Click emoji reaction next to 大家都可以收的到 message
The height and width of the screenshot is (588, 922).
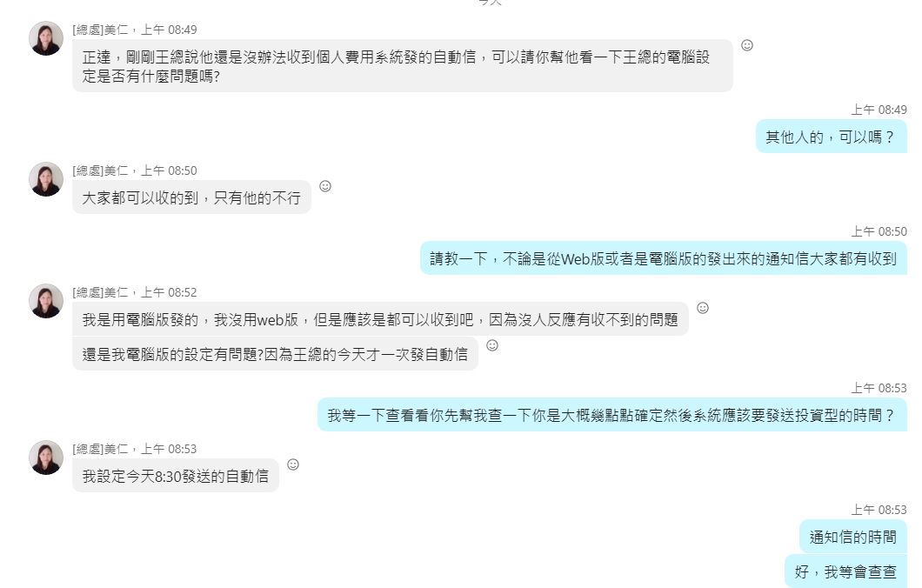tap(325, 186)
